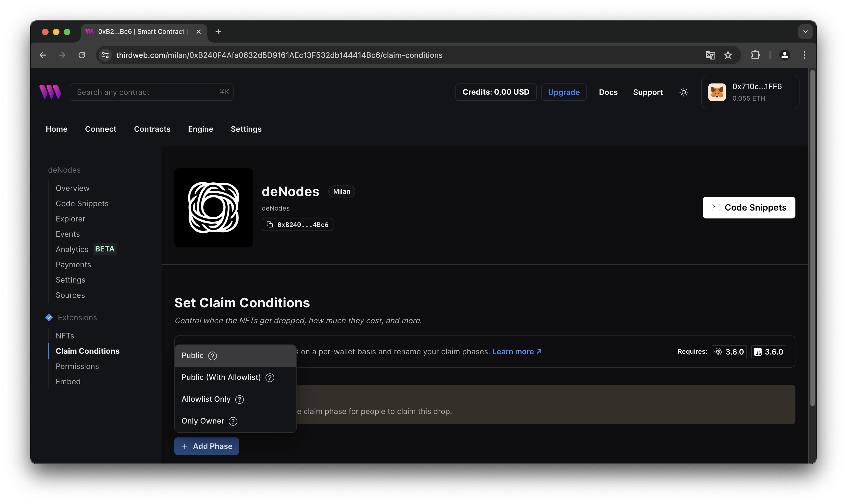
Task: Click the Add Phase button
Action: point(207,446)
